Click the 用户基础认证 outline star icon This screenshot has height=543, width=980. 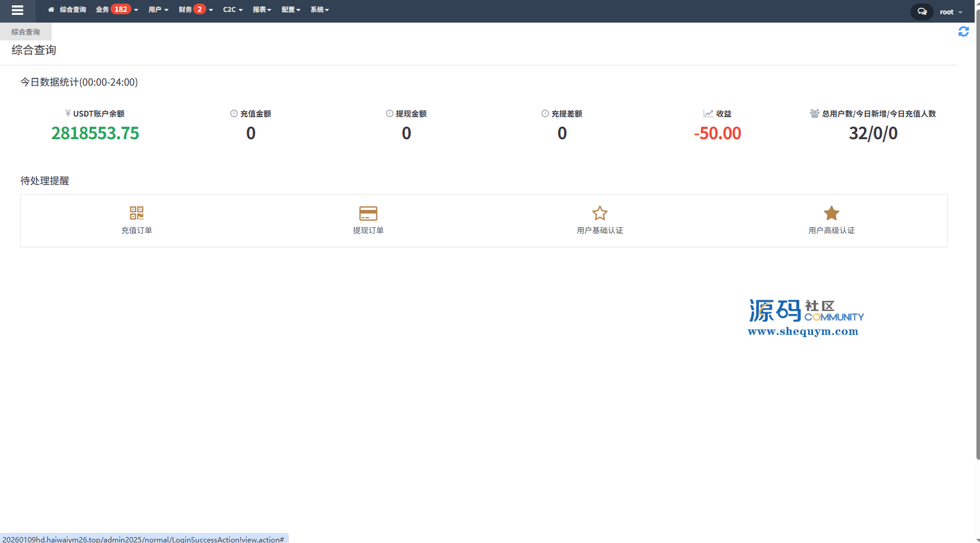tap(600, 213)
